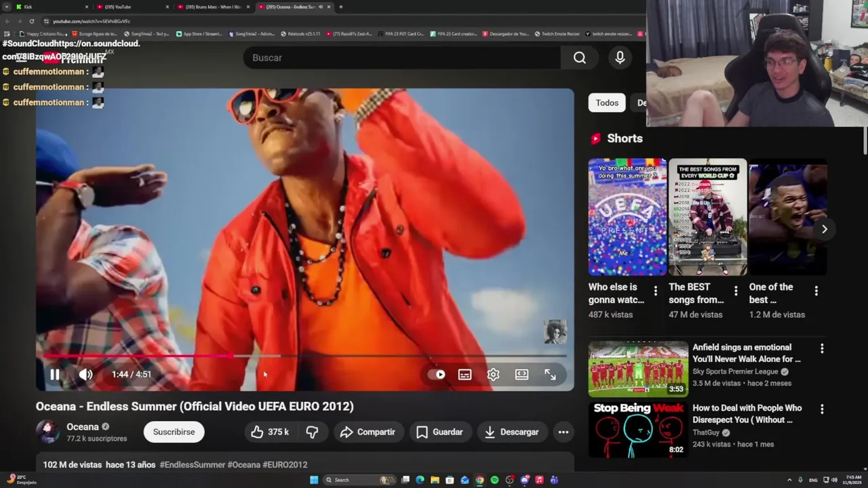The image size is (868, 488).
Task: Open Anfield sings an emotional video thumbnail
Action: 638,369
